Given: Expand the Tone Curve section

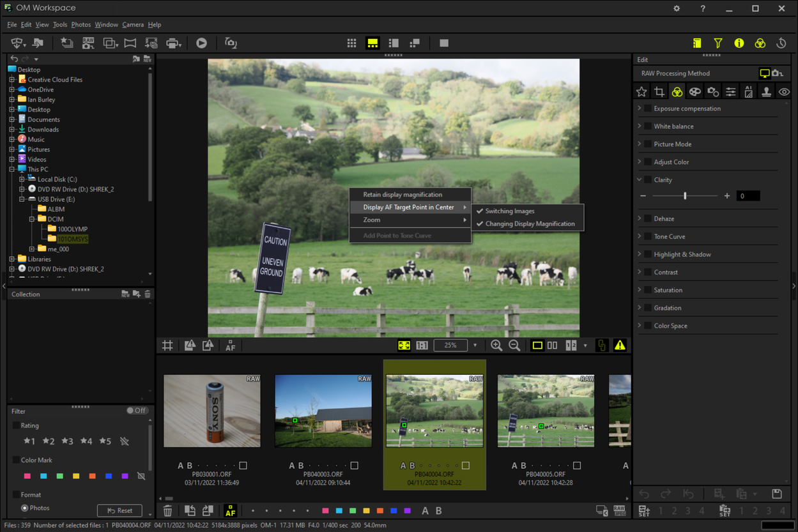Looking at the screenshot, I should click(x=640, y=236).
